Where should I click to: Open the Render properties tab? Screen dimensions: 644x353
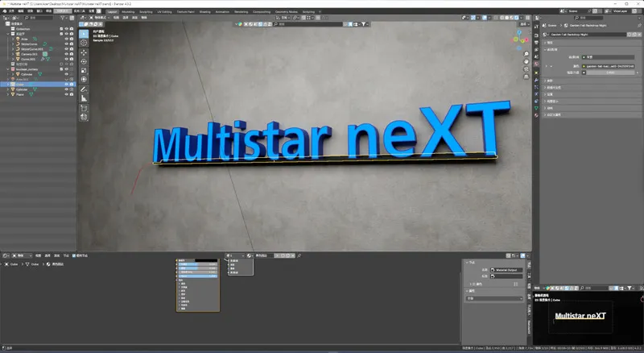[x=536, y=35]
